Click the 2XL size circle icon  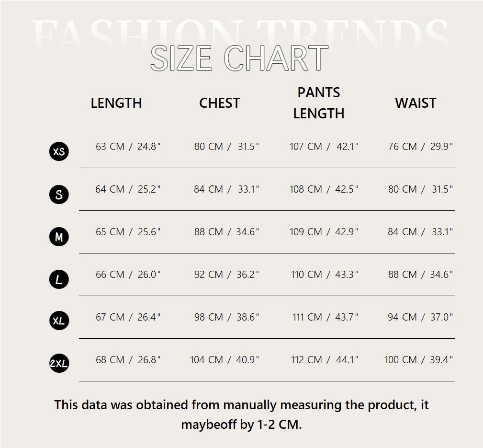tap(59, 364)
